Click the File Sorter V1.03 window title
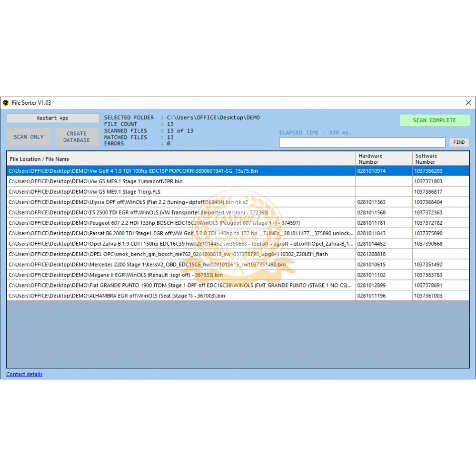The image size is (476, 476). point(31,103)
